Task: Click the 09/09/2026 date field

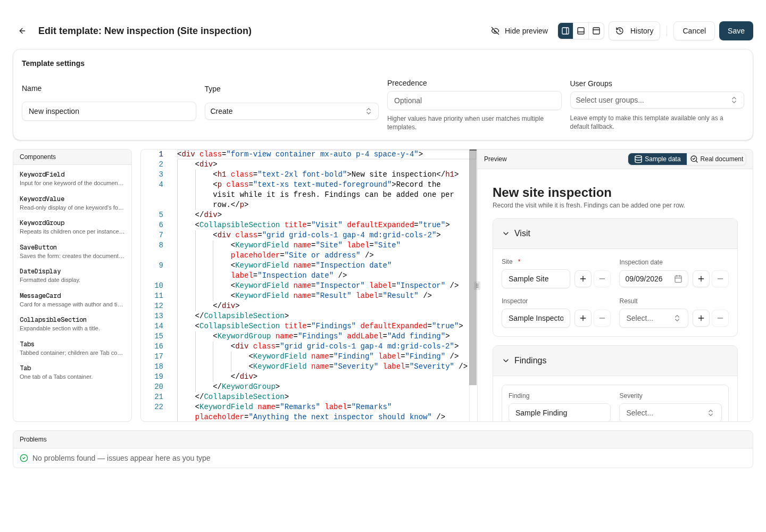Action: tap(654, 279)
